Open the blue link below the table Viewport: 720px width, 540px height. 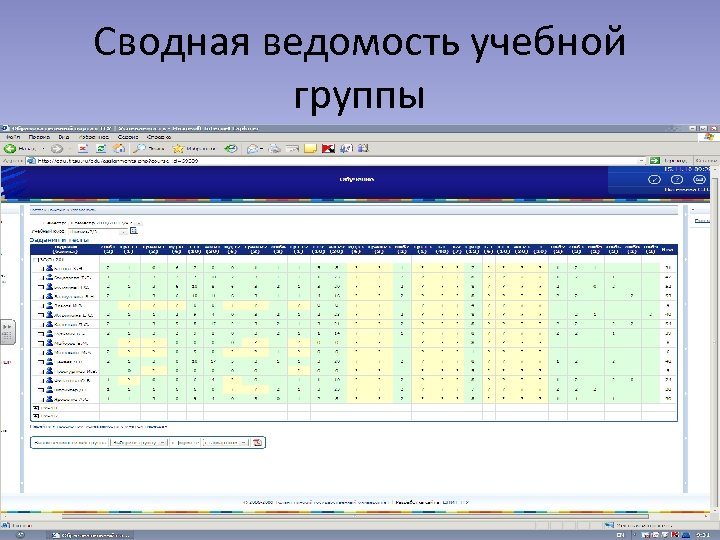99,427
